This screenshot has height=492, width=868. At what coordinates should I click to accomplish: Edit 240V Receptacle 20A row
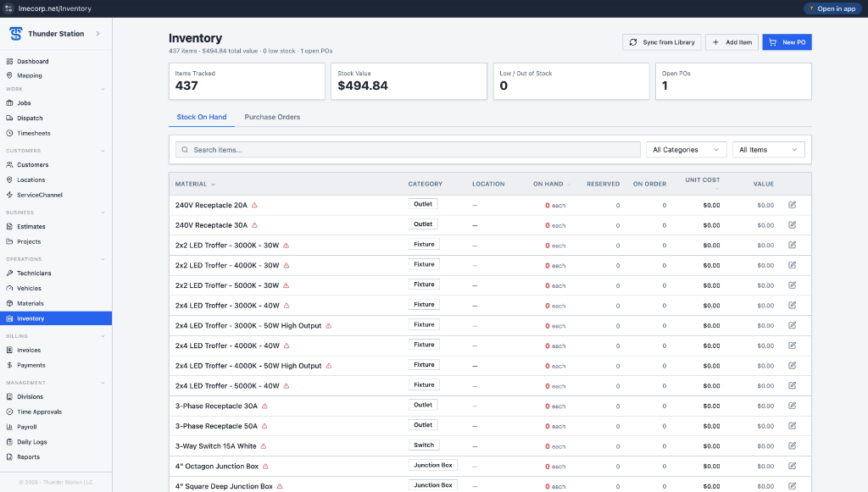coord(793,205)
